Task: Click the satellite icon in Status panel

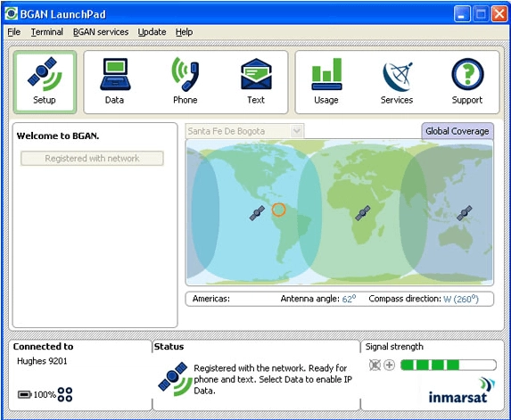Action: coord(175,379)
